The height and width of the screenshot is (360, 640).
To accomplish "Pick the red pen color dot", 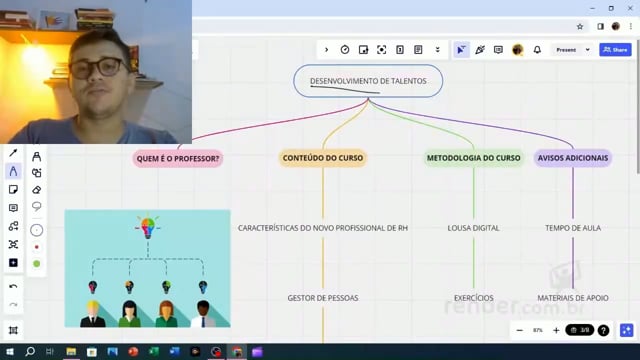I will (x=36, y=247).
